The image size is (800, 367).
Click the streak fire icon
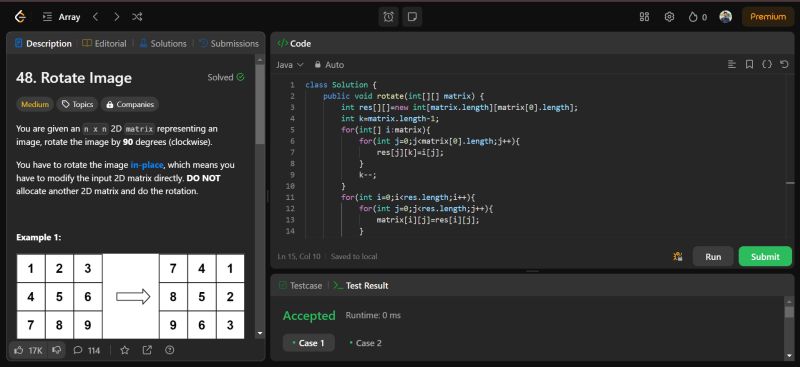tap(692, 17)
